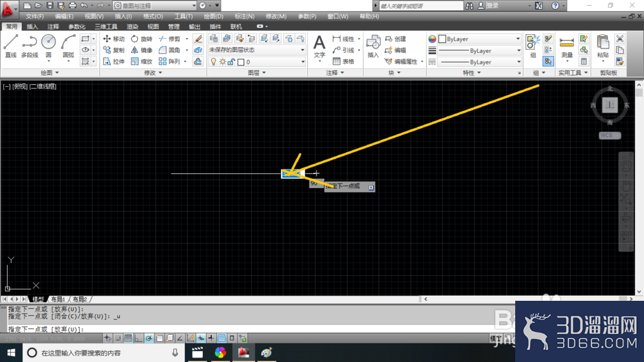The image size is (644, 362).
Task: Click the 镜像 (Mirror) tool
Action: [142, 50]
